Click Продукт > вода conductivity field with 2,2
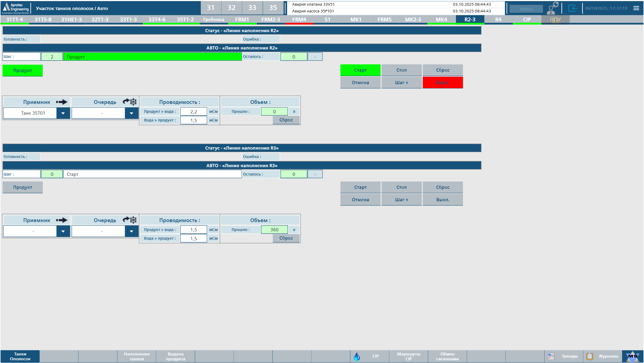 [x=193, y=111]
